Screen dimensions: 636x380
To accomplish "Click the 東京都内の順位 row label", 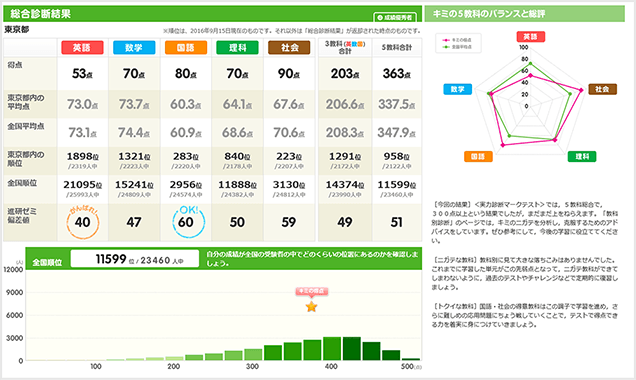I will pyautogui.click(x=26, y=159).
